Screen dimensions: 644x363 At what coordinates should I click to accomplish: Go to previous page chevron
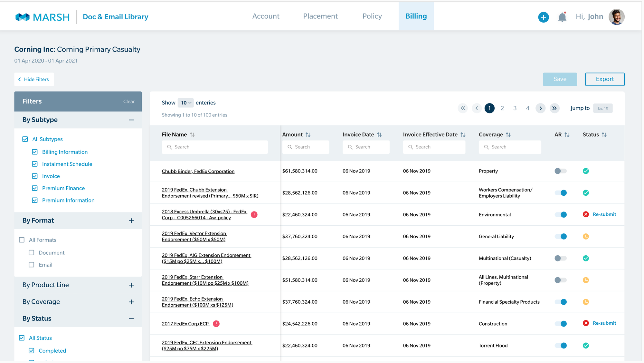pyautogui.click(x=477, y=108)
